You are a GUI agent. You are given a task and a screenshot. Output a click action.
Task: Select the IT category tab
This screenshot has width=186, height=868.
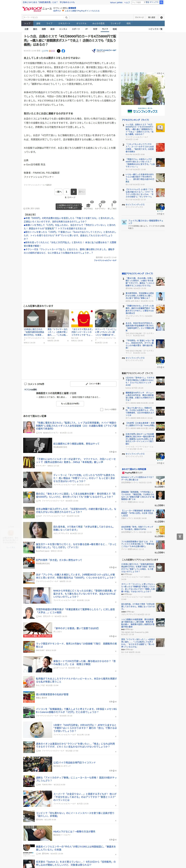pos(86,29)
